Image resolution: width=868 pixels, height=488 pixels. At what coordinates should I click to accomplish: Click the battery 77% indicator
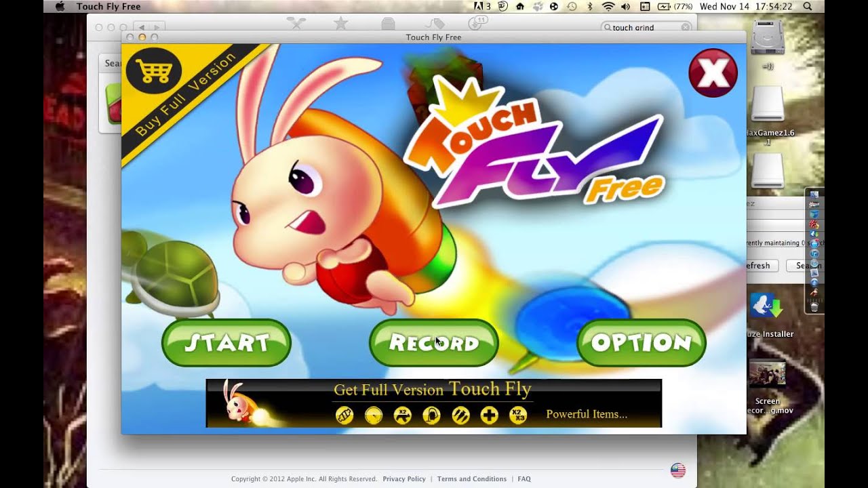[x=675, y=7]
